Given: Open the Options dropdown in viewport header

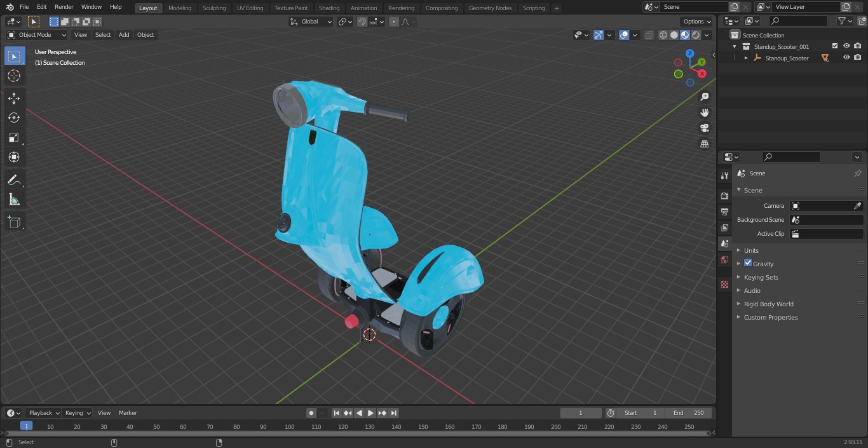Looking at the screenshot, I should tap(696, 22).
